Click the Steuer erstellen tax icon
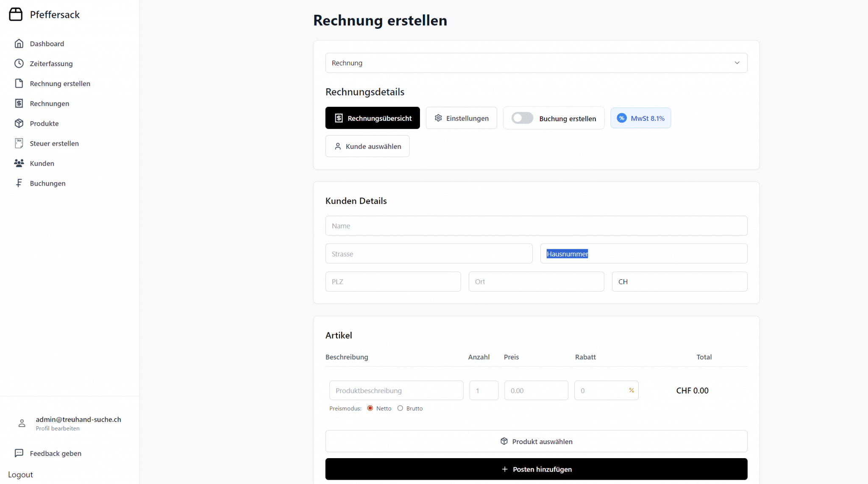 point(19,143)
